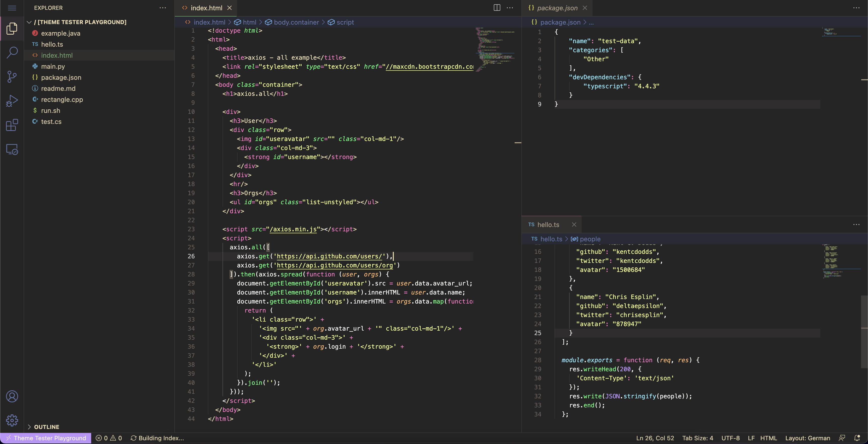Viewport: 868px width, 444px height.
Task: Click the errors and warnings counter
Action: 108,438
